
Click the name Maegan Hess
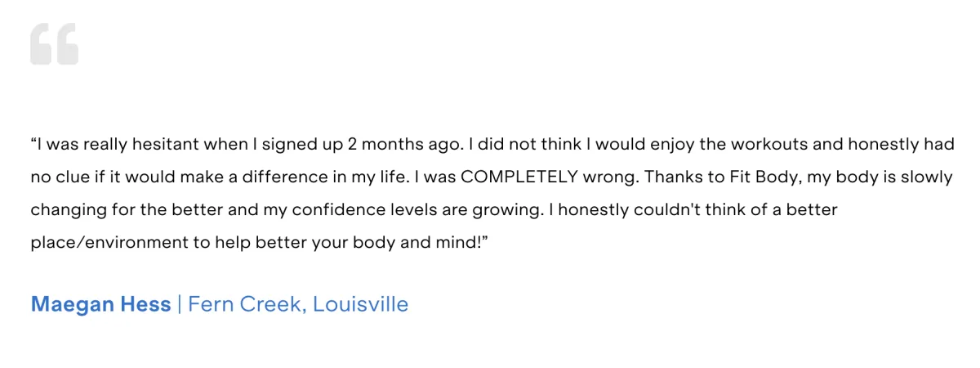pyautogui.click(x=100, y=305)
